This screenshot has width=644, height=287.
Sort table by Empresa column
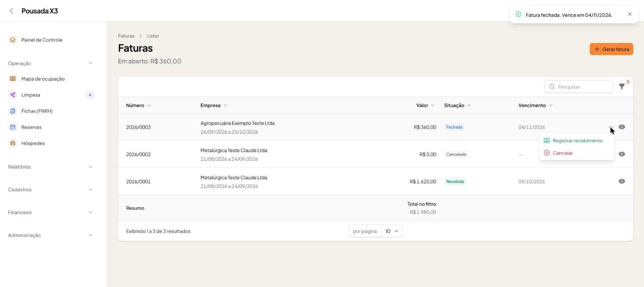click(x=214, y=105)
